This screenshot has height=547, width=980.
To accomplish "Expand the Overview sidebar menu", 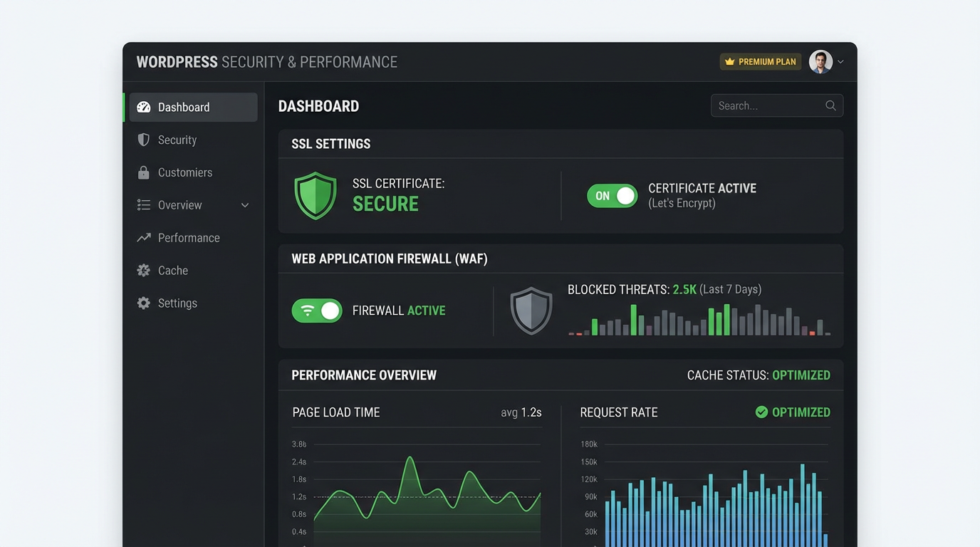I will click(244, 204).
